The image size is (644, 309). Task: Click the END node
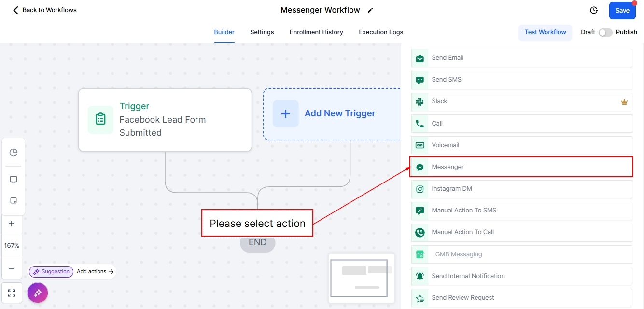[258, 243]
